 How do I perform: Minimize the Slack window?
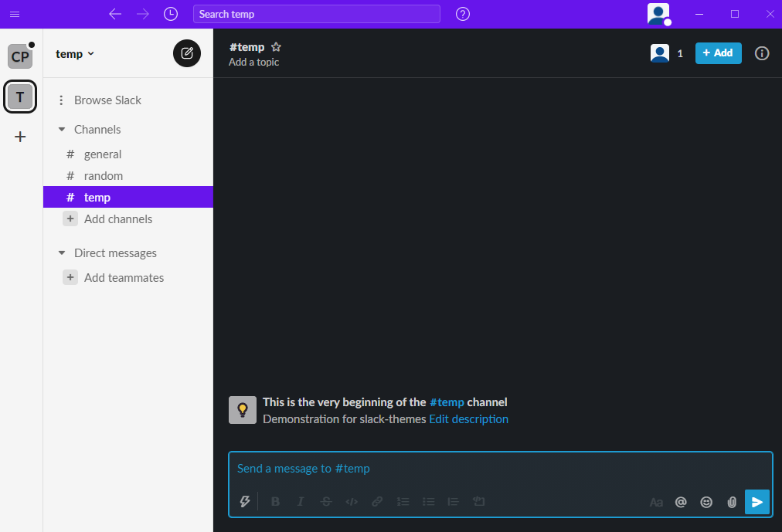pyautogui.click(x=699, y=14)
